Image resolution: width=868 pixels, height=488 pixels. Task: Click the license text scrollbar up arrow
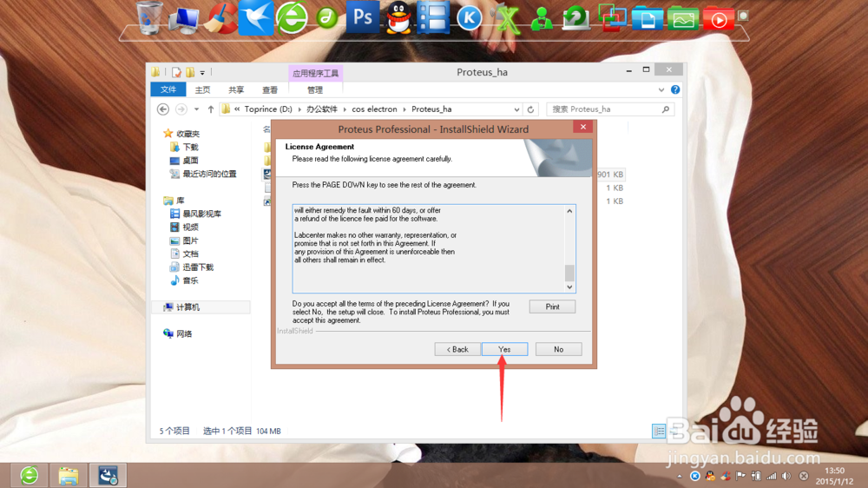point(569,211)
